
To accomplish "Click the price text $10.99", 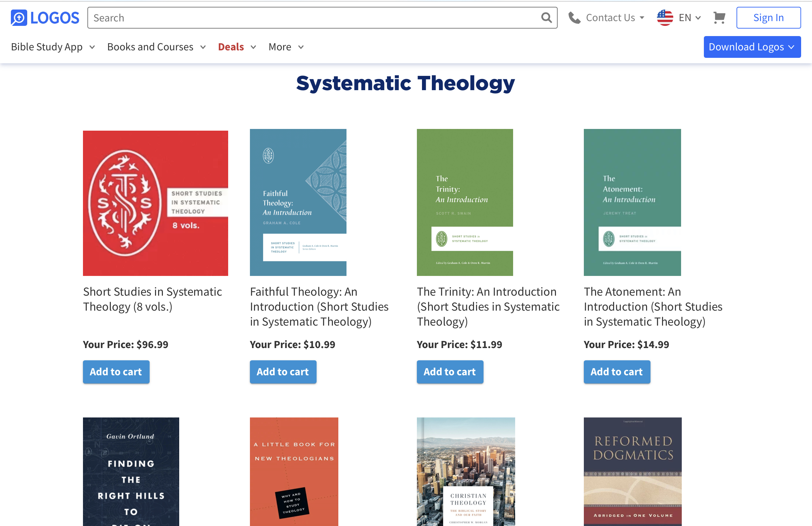I will (319, 344).
